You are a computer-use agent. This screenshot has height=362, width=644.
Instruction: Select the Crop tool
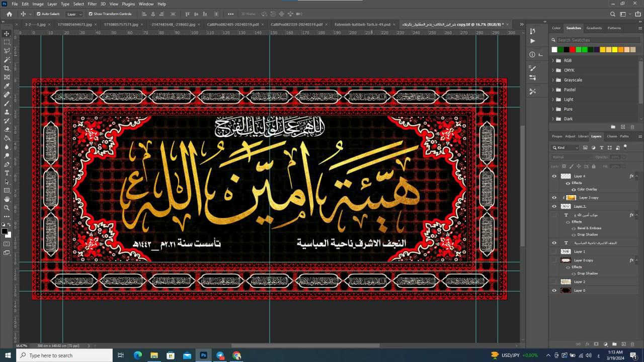(7, 68)
